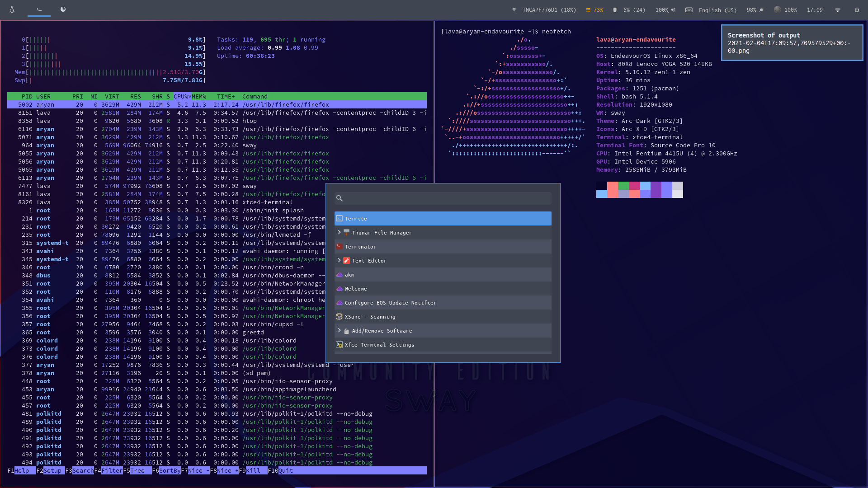Switch to the terminal workspace icon
The width and height of the screenshot is (868, 488).
39,9
